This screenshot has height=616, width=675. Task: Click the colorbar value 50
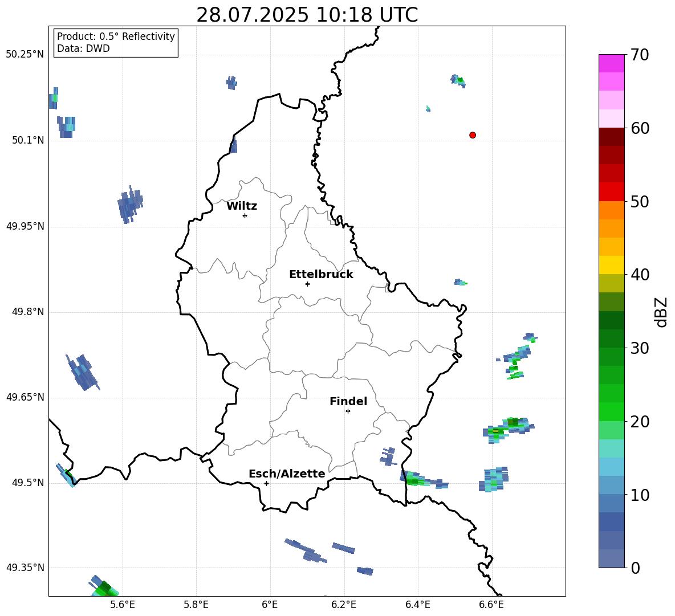pyautogui.click(x=640, y=201)
